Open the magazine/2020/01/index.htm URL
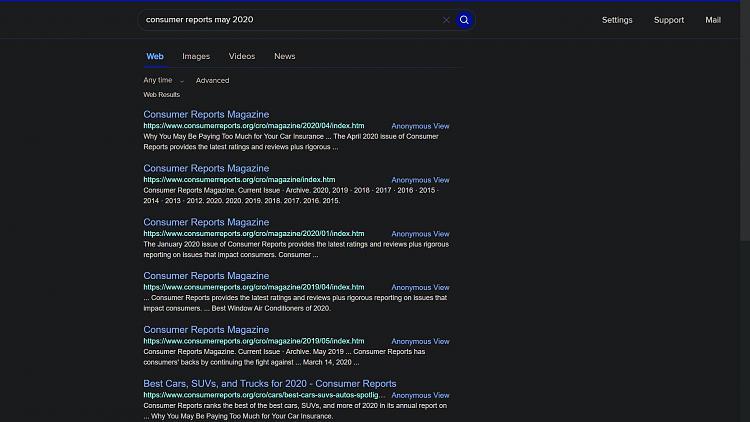This screenshot has width=750, height=422. pos(254,233)
